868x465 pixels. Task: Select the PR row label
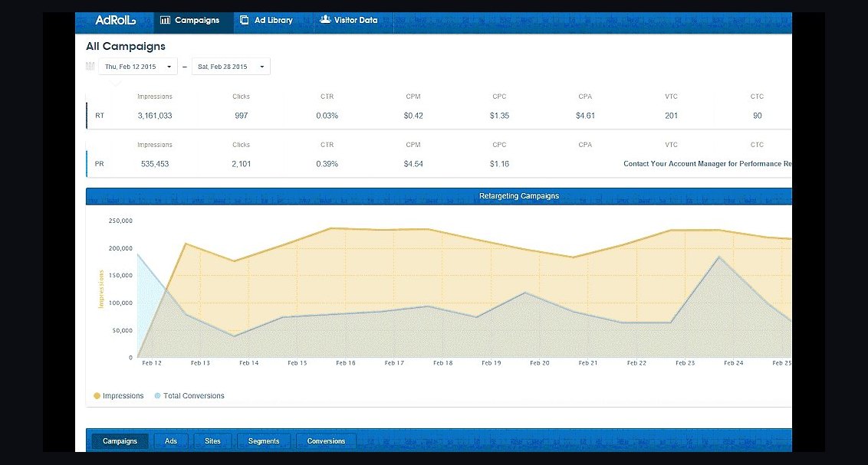(99, 164)
